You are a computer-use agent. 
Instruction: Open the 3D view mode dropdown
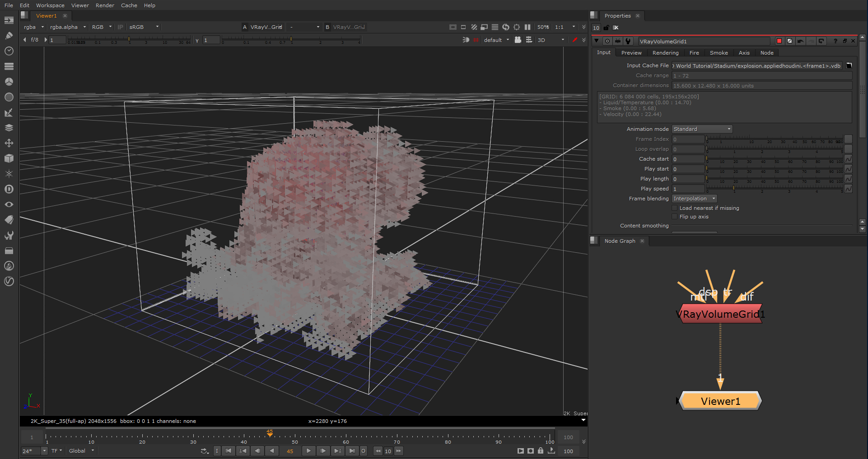tap(551, 40)
